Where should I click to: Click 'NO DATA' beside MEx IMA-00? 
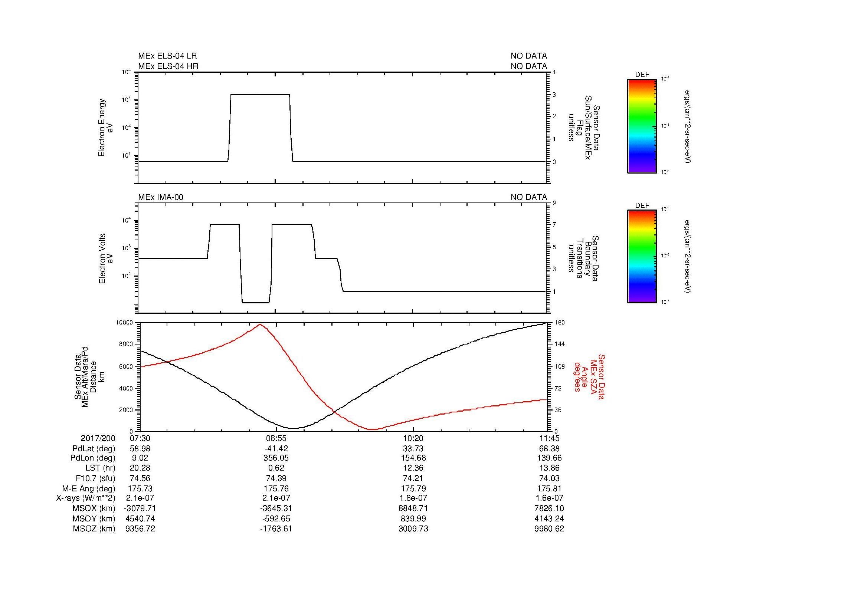click(x=528, y=197)
